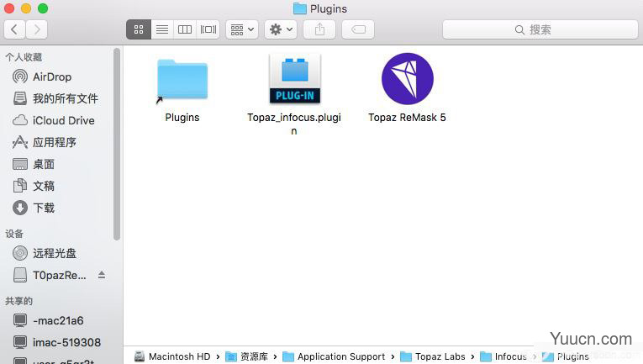Click the imac-519308 computer icon

click(x=20, y=342)
